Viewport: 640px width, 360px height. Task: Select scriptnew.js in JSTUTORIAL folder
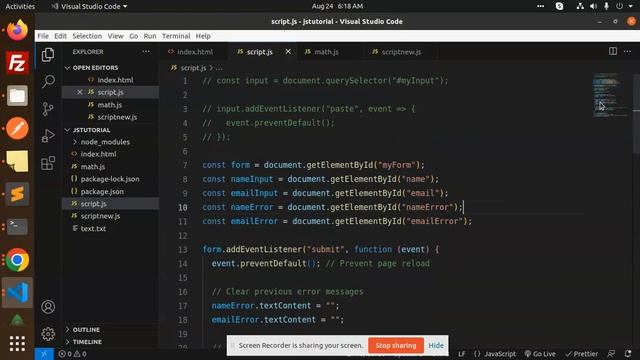point(111,216)
